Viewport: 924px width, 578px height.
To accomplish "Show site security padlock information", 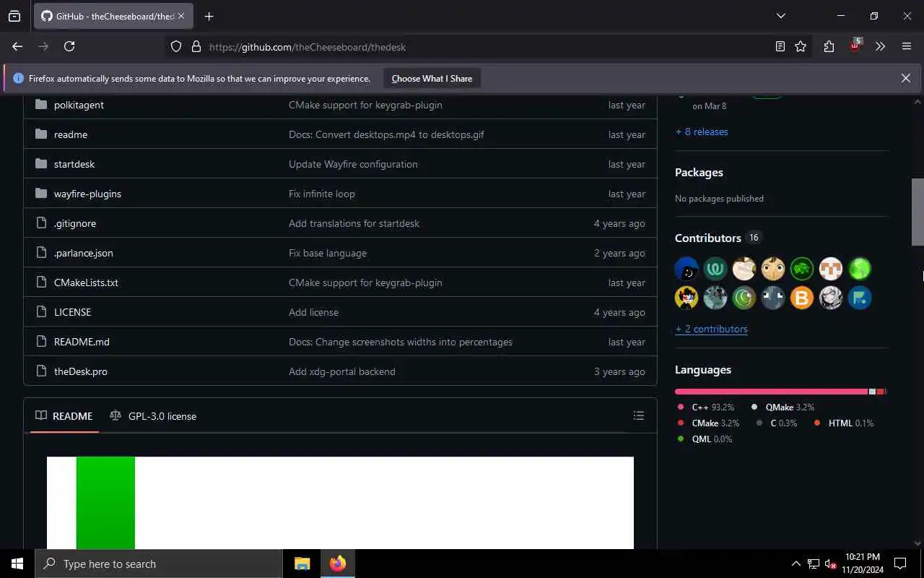I will pyautogui.click(x=196, y=46).
